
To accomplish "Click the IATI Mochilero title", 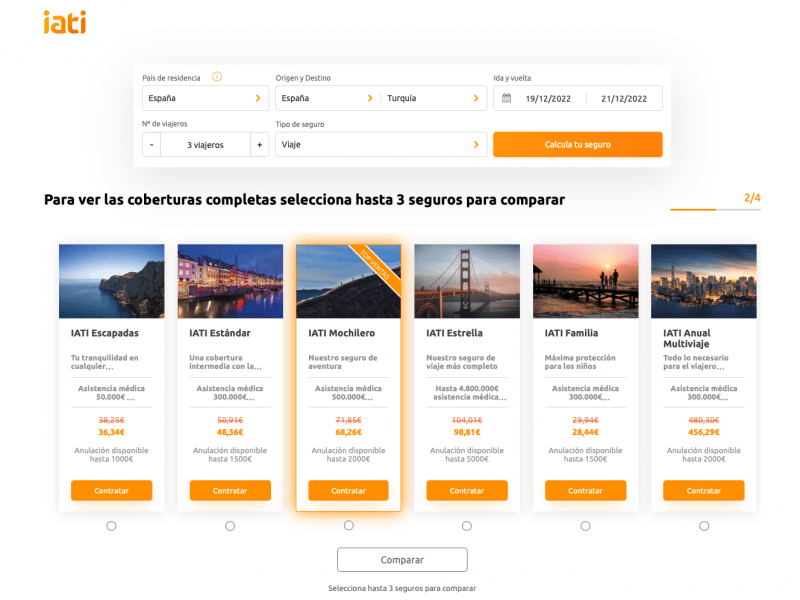I will [341, 333].
